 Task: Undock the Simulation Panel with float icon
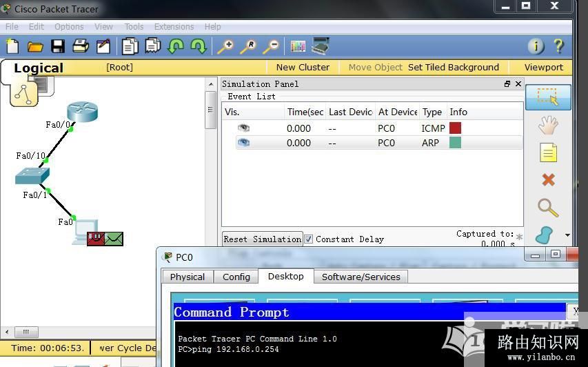coord(507,83)
